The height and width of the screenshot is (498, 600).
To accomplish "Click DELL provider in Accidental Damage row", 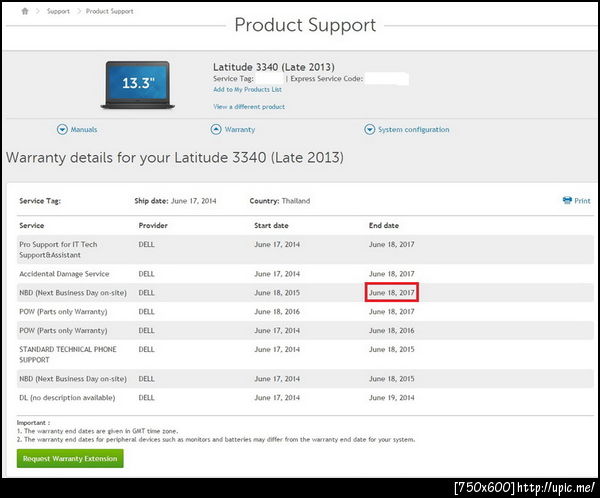I will click(x=147, y=274).
